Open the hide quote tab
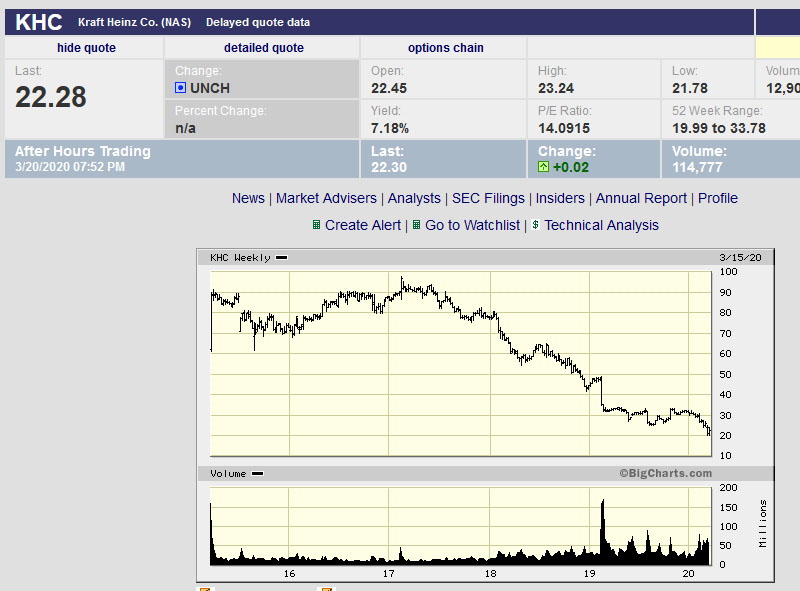Image resolution: width=800 pixels, height=591 pixels. [86, 47]
